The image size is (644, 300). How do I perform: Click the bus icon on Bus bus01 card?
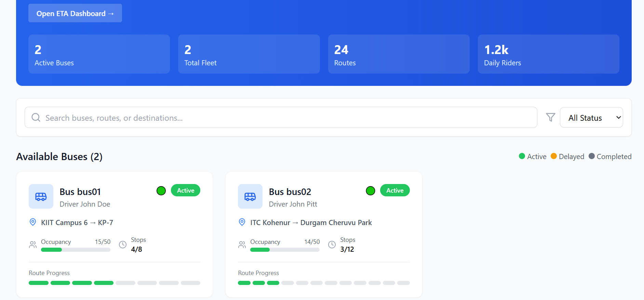tap(41, 196)
